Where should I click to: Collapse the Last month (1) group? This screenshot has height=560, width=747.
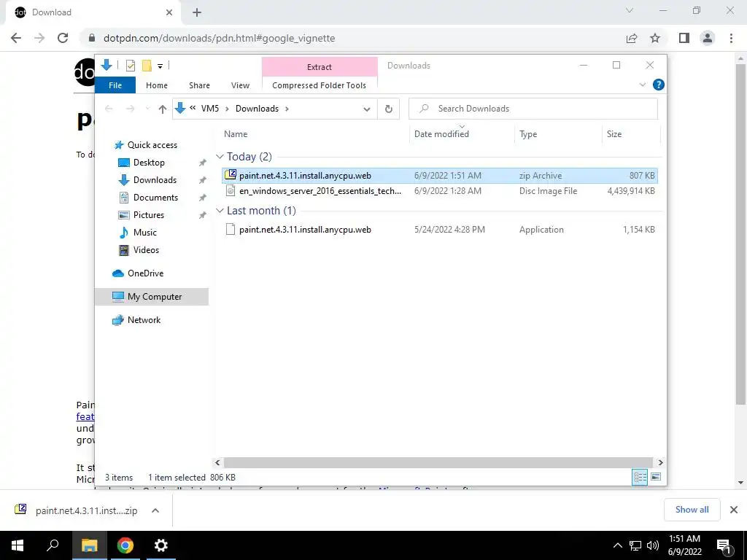[220, 211]
